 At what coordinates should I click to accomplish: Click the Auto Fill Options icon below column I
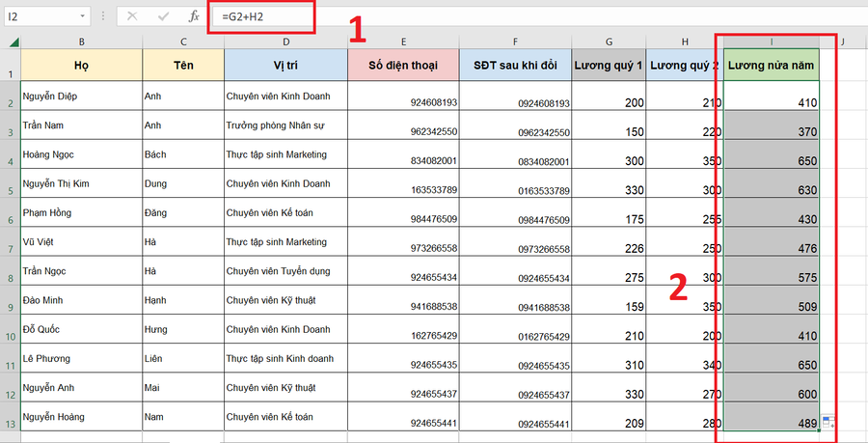coord(828,423)
